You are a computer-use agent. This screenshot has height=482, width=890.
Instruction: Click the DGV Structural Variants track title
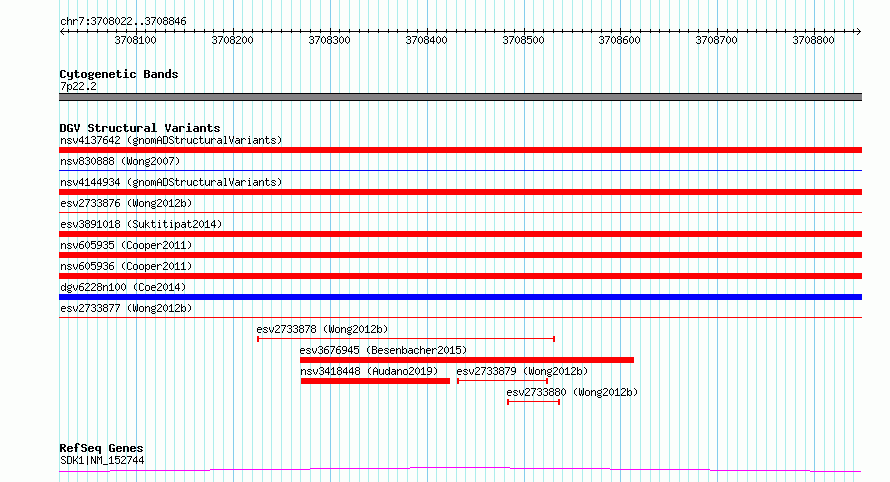tap(140, 128)
